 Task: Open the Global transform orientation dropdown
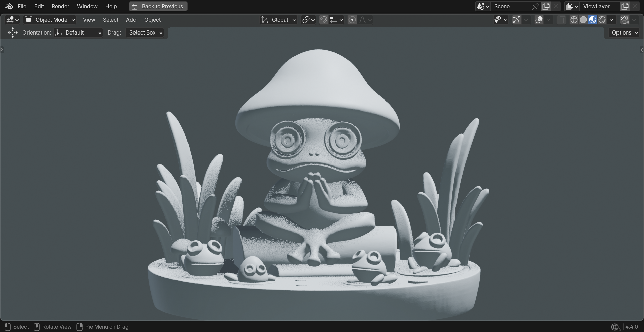coord(279,20)
